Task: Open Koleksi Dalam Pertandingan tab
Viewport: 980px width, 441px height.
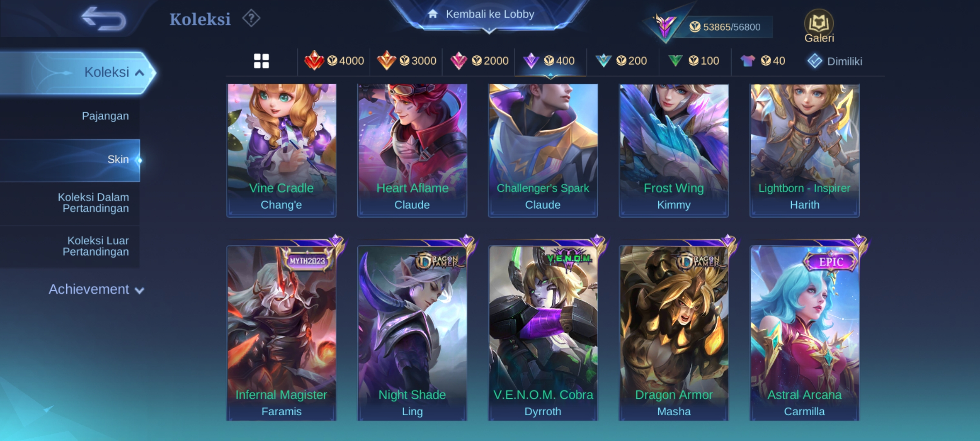Action: 70,203
